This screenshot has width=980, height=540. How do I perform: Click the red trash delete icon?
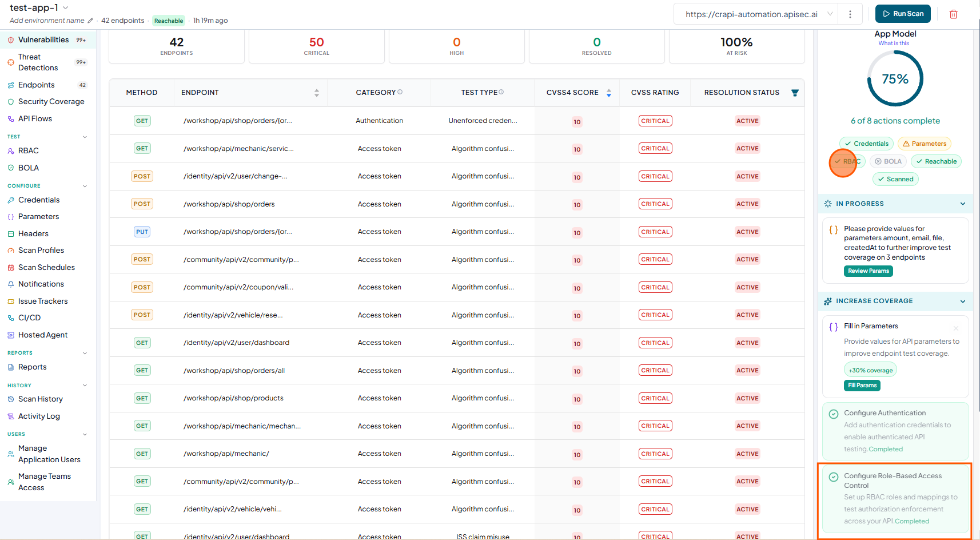(x=953, y=14)
